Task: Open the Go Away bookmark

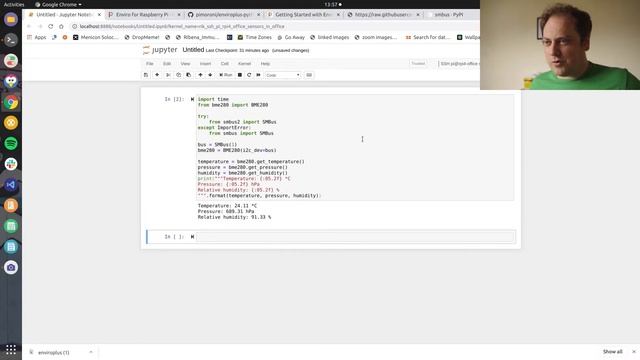Action: coord(291,37)
